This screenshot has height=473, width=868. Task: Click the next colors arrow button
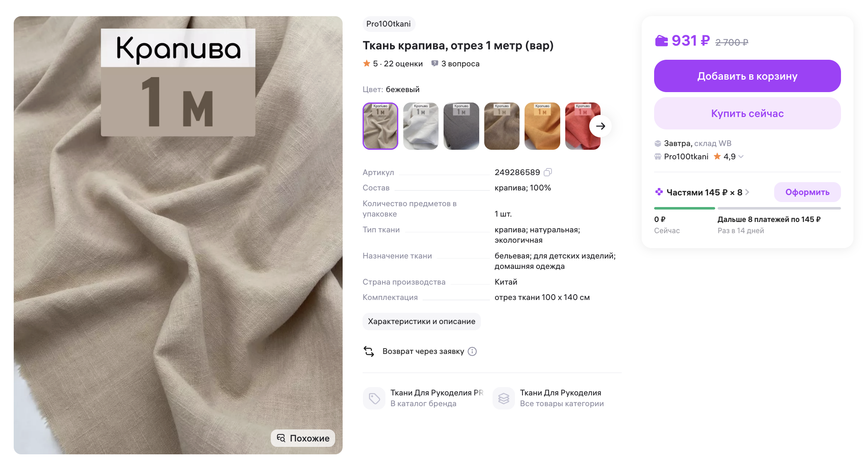(600, 126)
